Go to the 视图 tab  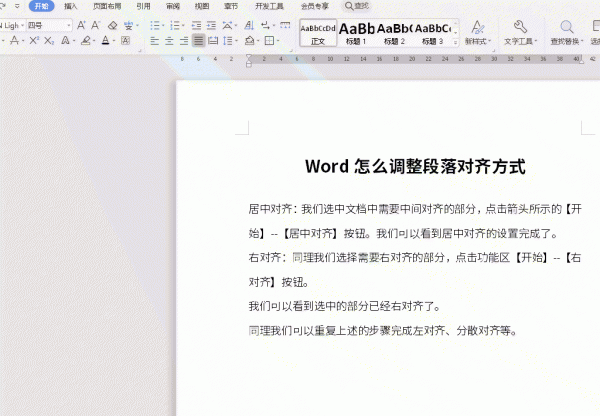(x=202, y=6)
